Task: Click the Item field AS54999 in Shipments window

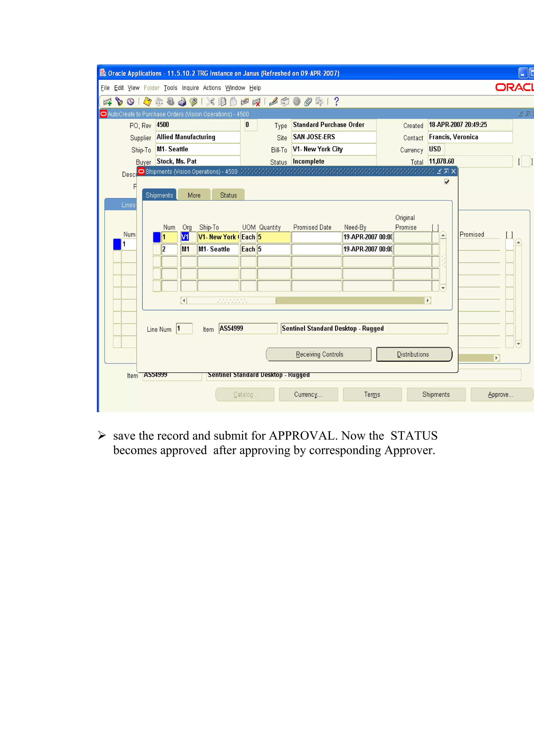Action: coord(248,329)
